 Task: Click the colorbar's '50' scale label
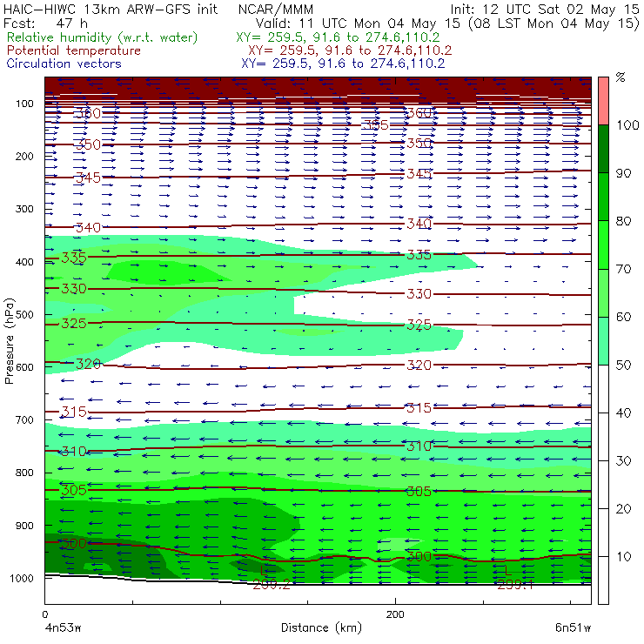pyautogui.click(x=623, y=366)
